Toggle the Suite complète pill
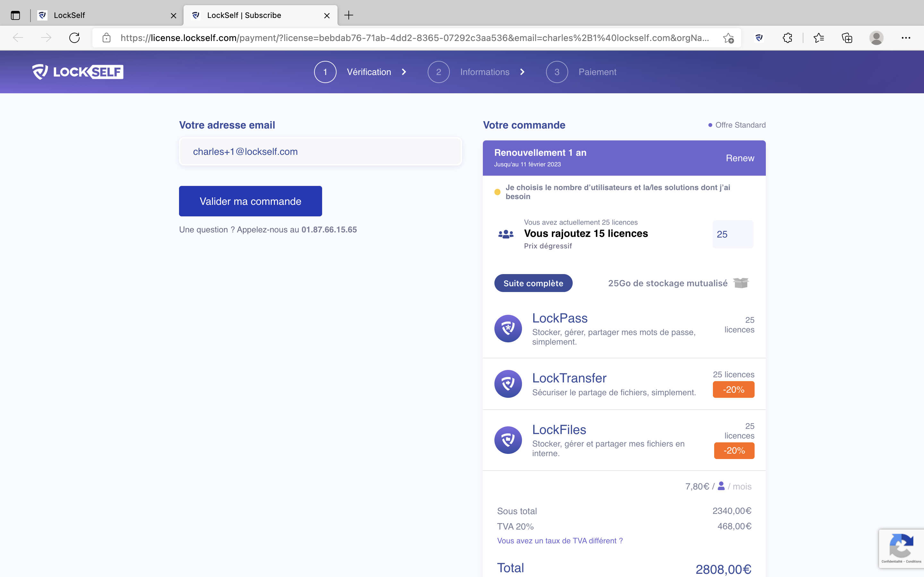924x577 pixels. pos(533,283)
